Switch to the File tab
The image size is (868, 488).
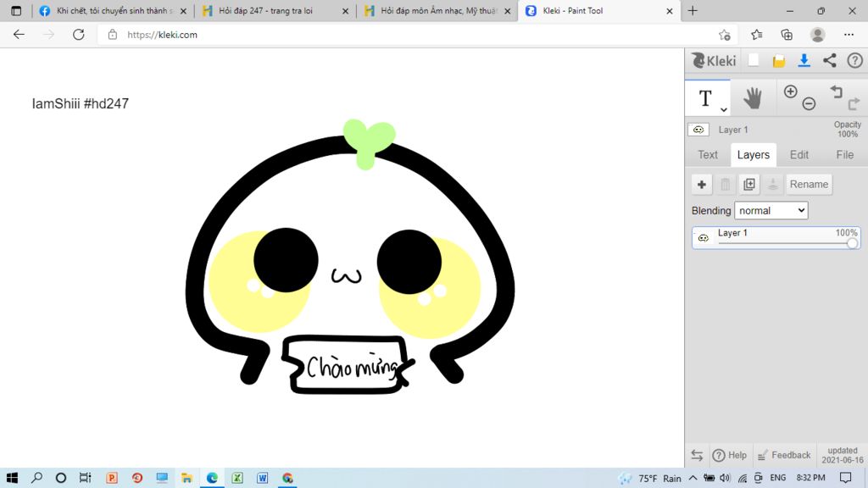[x=845, y=155]
